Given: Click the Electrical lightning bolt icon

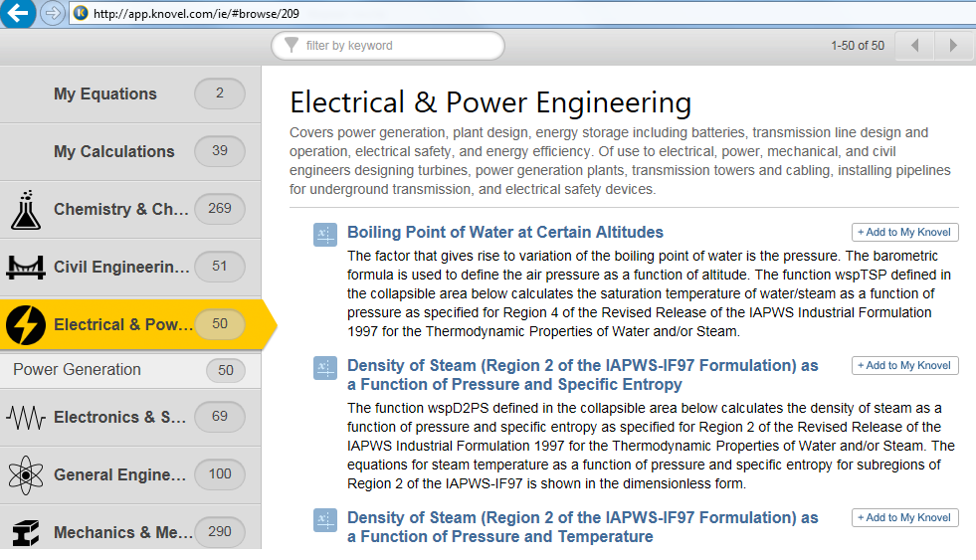Looking at the screenshot, I should (x=26, y=325).
